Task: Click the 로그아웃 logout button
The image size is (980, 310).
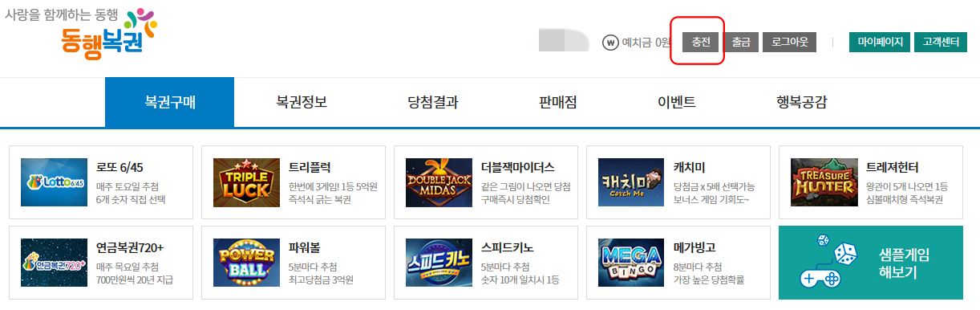Action: tap(789, 43)
